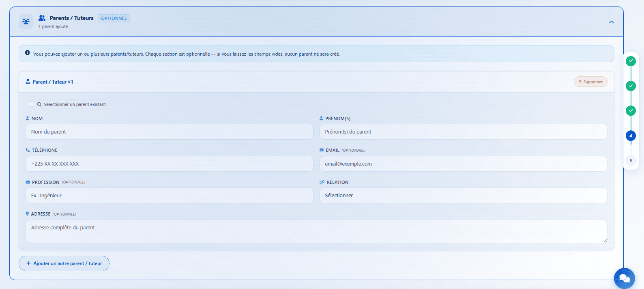
Task: Click the link icon next to RELATION label
Action: coord(322,182)
